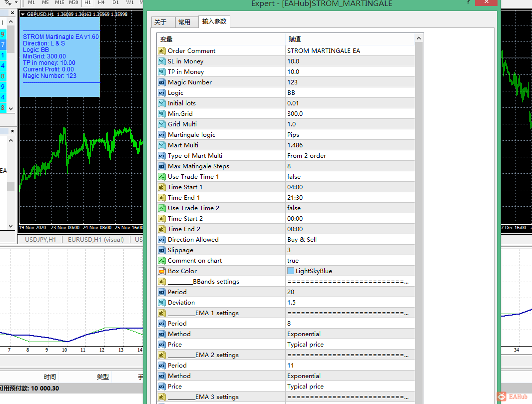Image resolution: width=532 pixels, height=404 pixels.
Task: Click the Mart Multi parameter icon
Action: [x=161, y=145]
